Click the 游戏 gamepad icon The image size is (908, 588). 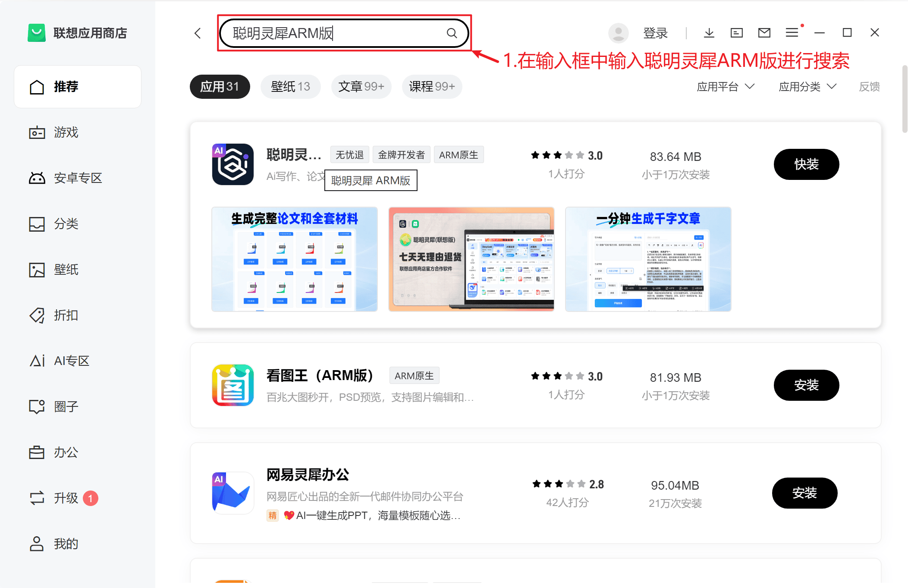coord(37,132)
